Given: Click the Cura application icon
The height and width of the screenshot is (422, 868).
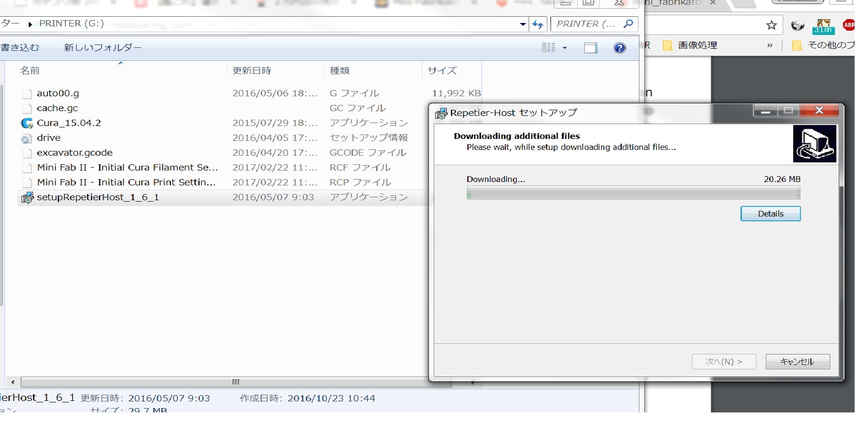Looking at the screenshot, I should pyautogui.click(x=27, y=123).
